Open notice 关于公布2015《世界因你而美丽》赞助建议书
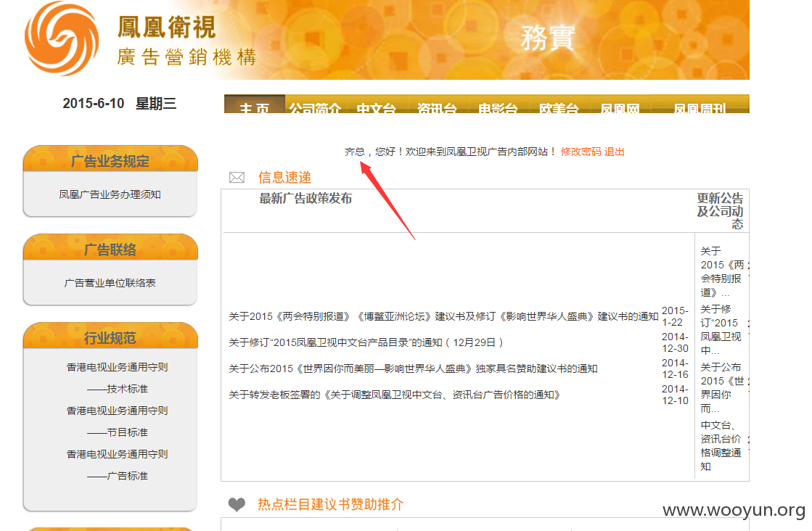The image size is (812, 531). tap(413, 369)
